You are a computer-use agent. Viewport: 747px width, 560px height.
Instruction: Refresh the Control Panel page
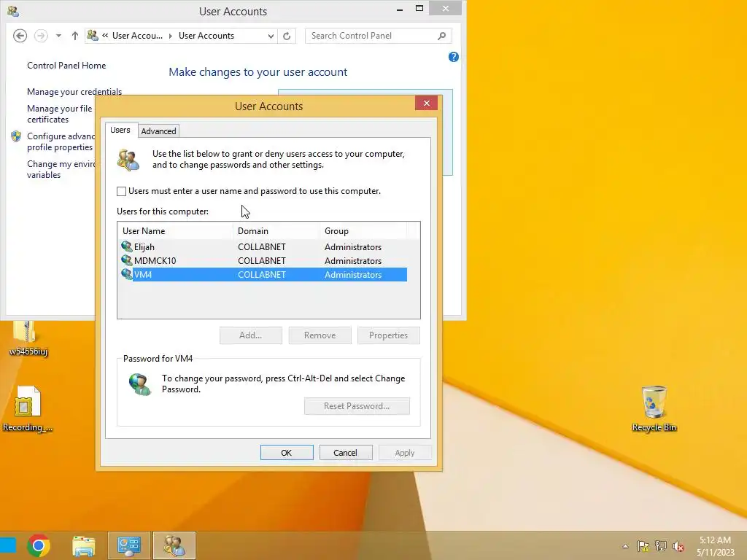coord(286,36)
